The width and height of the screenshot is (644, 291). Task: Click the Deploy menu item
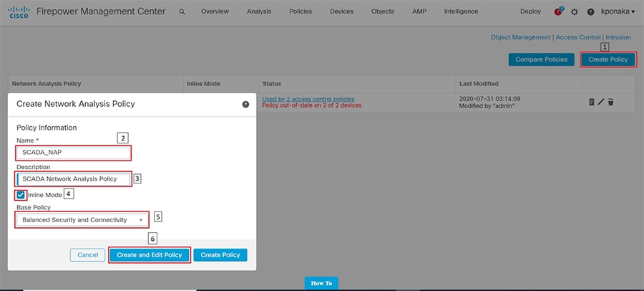click(530, 11)
